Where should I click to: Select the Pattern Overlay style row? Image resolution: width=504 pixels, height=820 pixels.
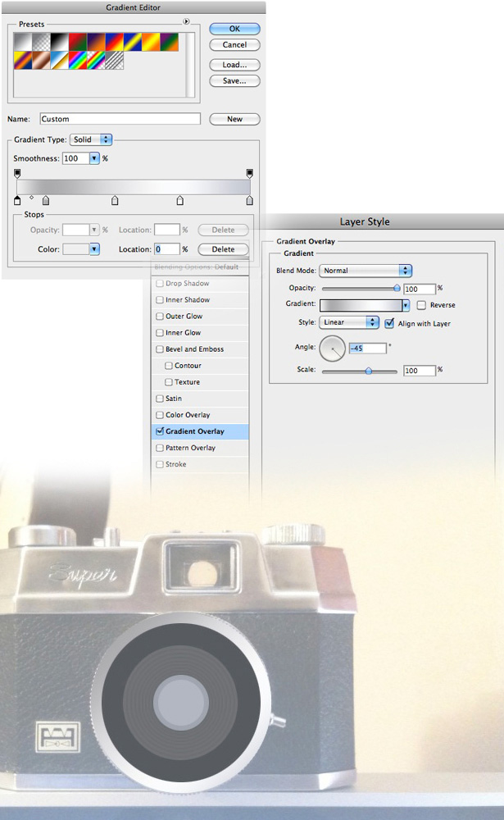[x=200, y=448]
